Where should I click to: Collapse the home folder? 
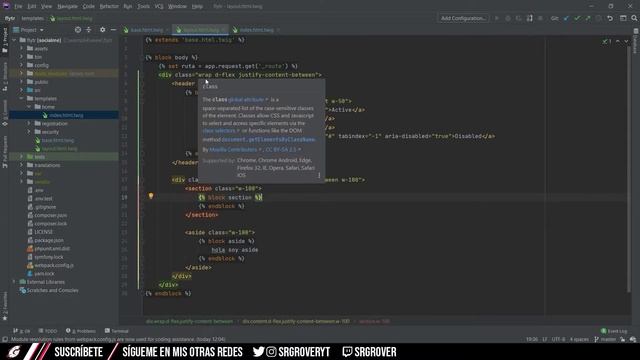29,107
